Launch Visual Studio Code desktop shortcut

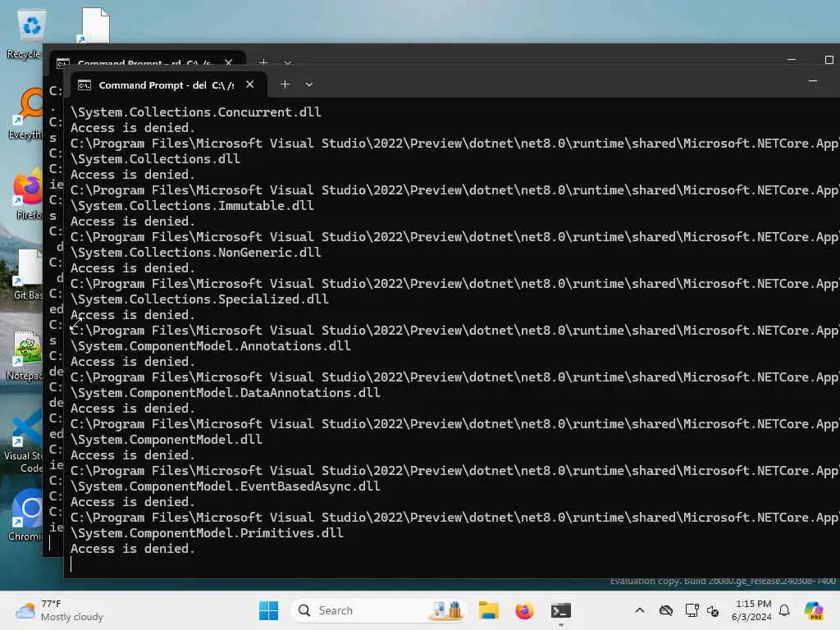[25, 441]
